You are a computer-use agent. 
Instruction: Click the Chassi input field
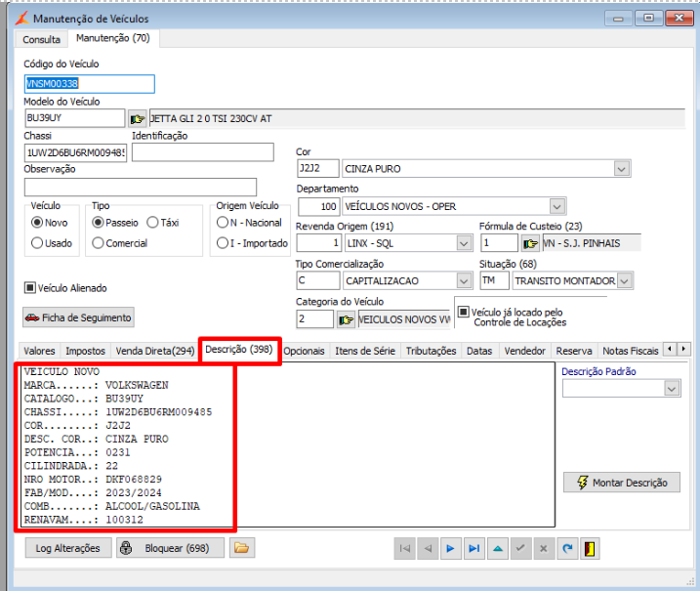tap(75, 152)
